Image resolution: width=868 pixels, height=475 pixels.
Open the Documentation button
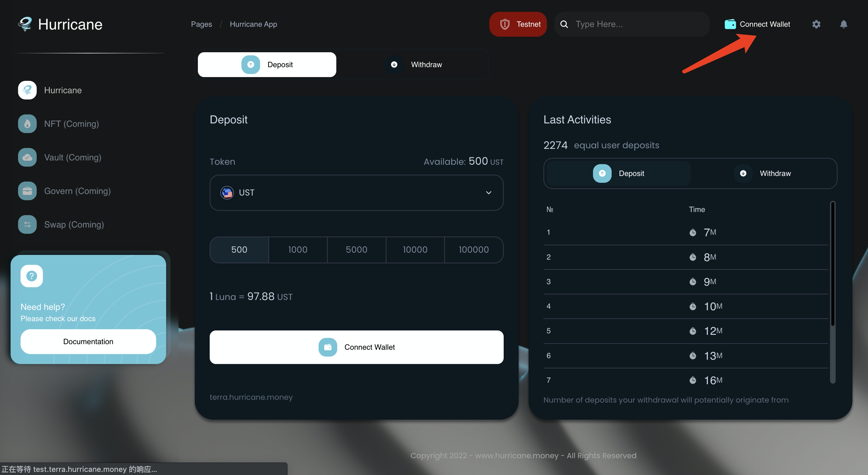(88, 342)
